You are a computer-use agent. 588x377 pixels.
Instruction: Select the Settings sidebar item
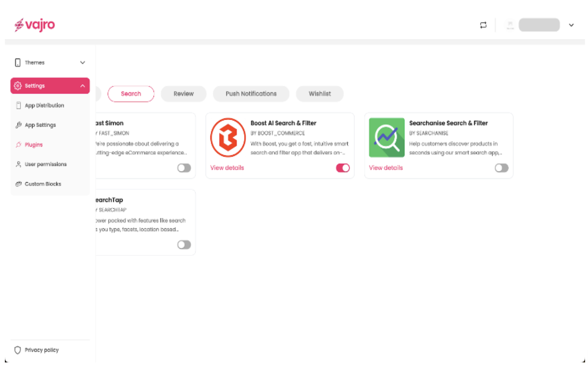[x=50, y=86]
